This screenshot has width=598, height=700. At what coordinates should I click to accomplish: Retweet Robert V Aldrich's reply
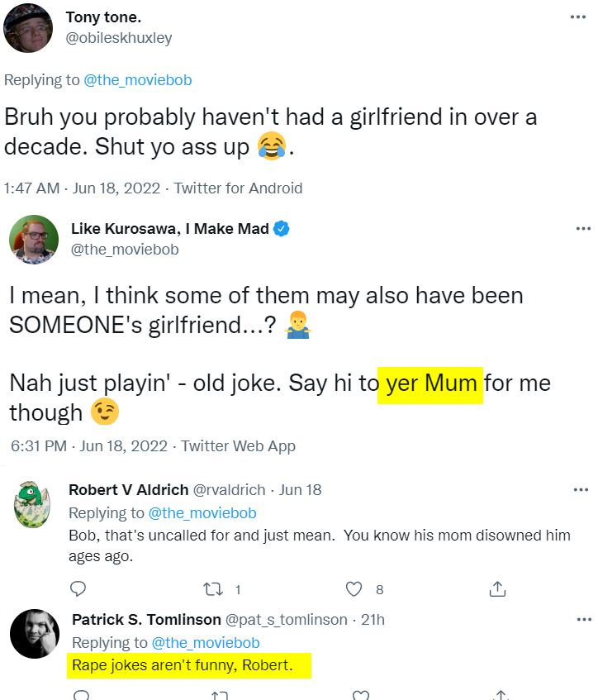click(x=212, y=589)
